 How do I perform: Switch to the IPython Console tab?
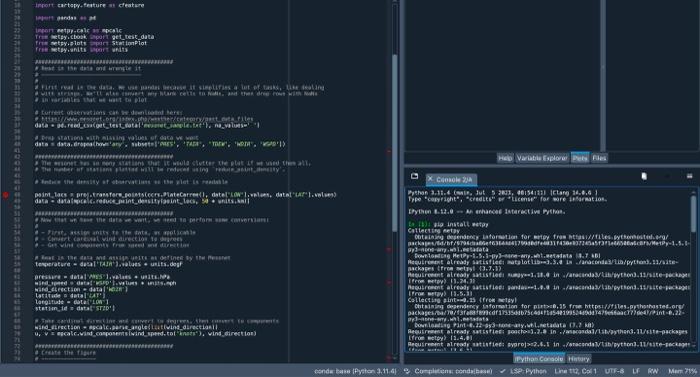(539, 359)
